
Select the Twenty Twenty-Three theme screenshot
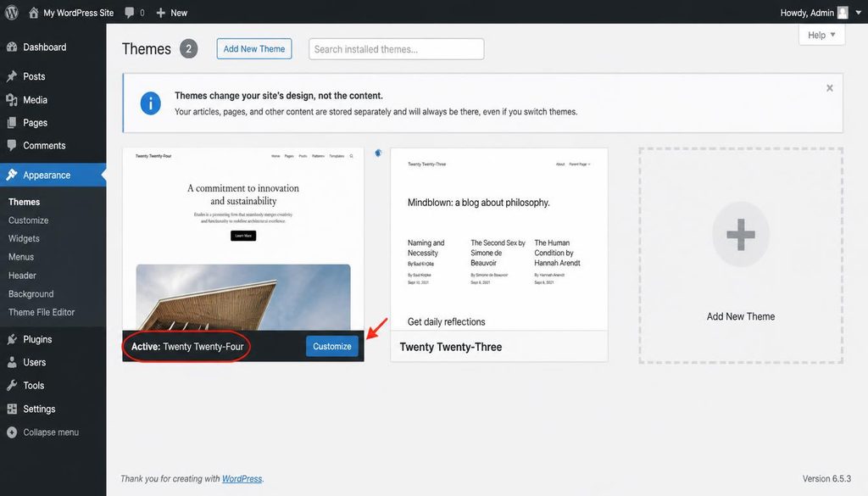coord(499,239)
